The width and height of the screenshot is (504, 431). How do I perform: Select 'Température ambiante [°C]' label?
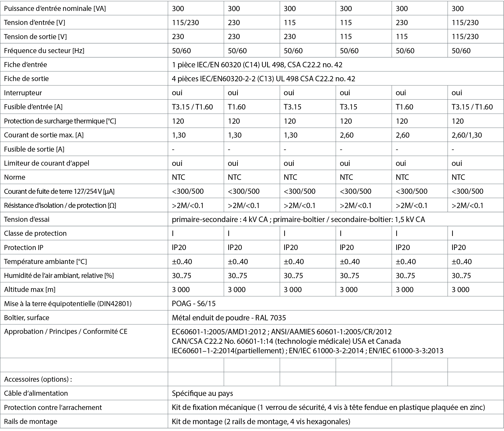point(45,262)
